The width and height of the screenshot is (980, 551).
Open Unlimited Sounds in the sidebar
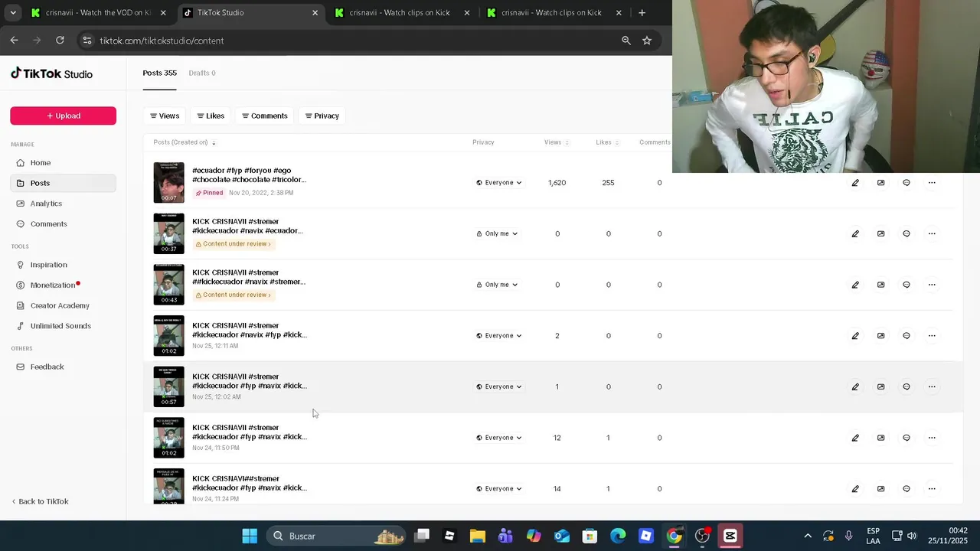pos(63,326)
